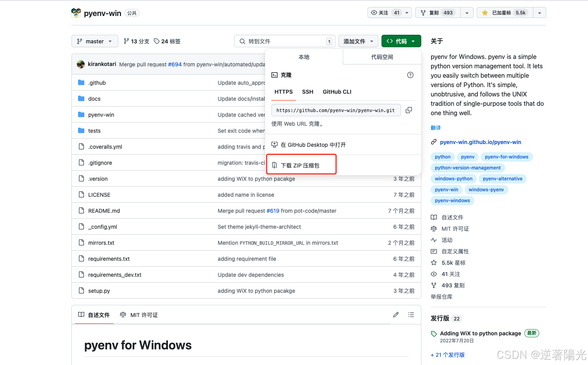Click the clone URL text field
The width and height of the screenshot is (588, 365).
336,110
